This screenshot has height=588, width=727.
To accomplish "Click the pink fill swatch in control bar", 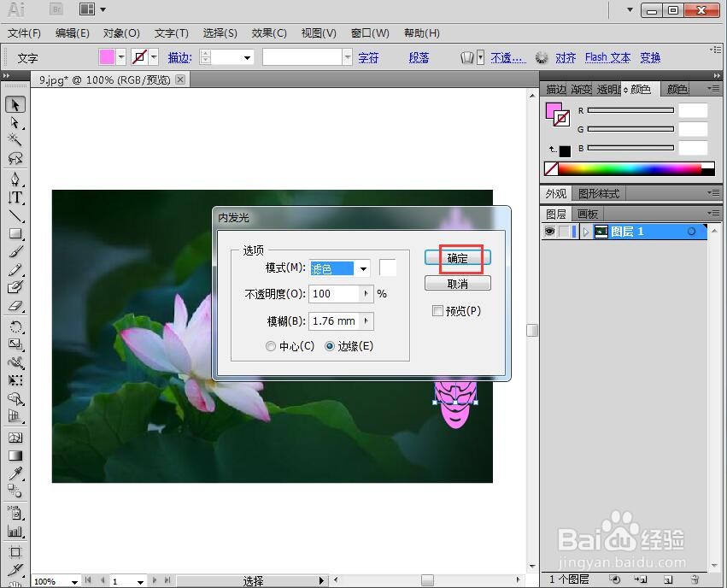I will (x=107, y=57).
